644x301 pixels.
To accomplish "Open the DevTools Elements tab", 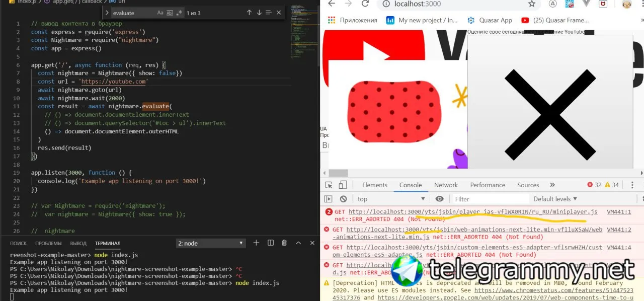I will (x=375, y=185).
